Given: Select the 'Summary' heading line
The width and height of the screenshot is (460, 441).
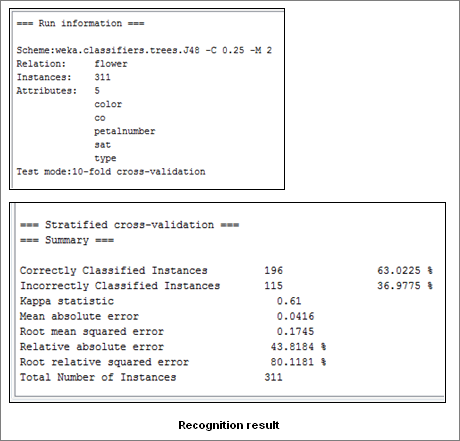Looking at the screenshot, I should tap(67, 240).
